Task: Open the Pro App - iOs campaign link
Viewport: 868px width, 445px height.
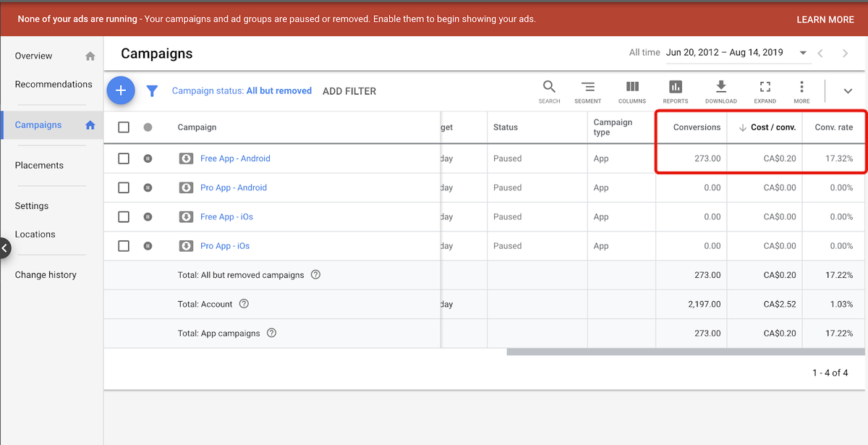Action: click(225, 246)
